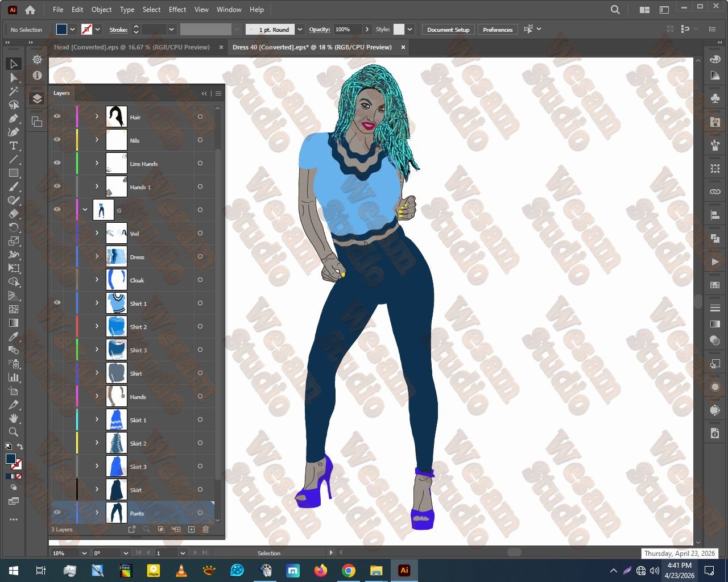The height and width of the screenshot is (582, 728).
Task: Expand the Pants sublayer
Action: (97, 513)
